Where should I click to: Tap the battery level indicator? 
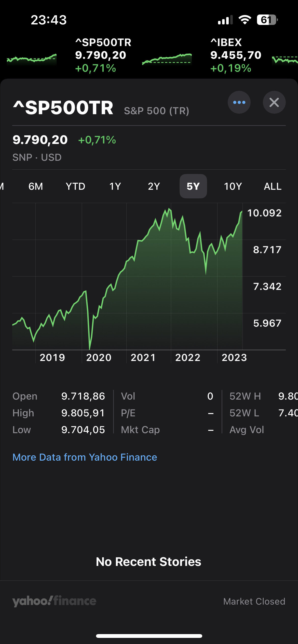[x=267, y=20]
